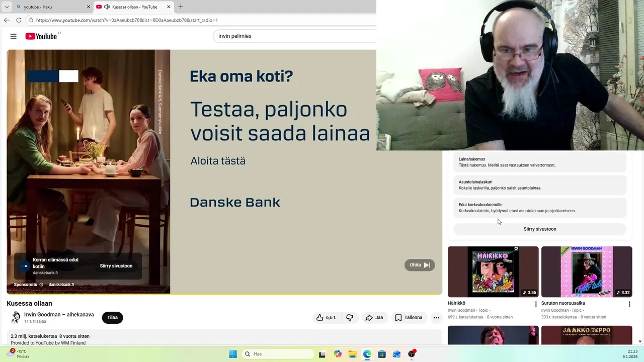Open the options menu for Suruton nuoruusaika
Image resolution: width=644 pixels, height=362 pixels.
[x=629, y=304]
